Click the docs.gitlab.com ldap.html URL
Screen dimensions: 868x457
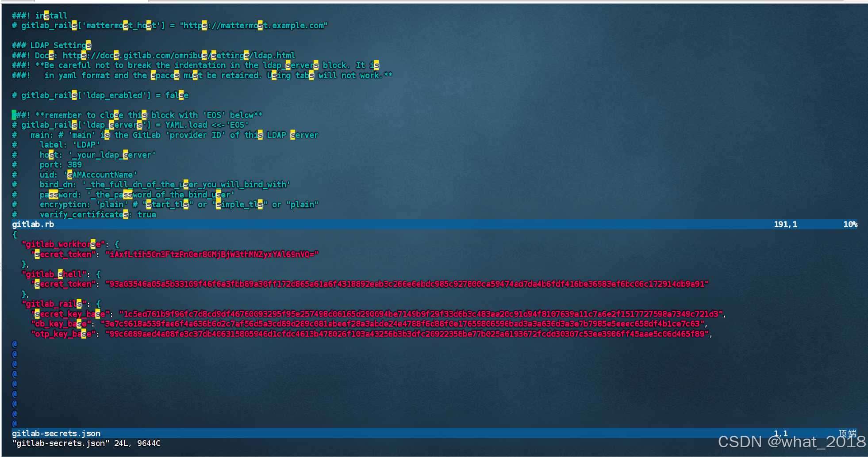coord(179,56)
